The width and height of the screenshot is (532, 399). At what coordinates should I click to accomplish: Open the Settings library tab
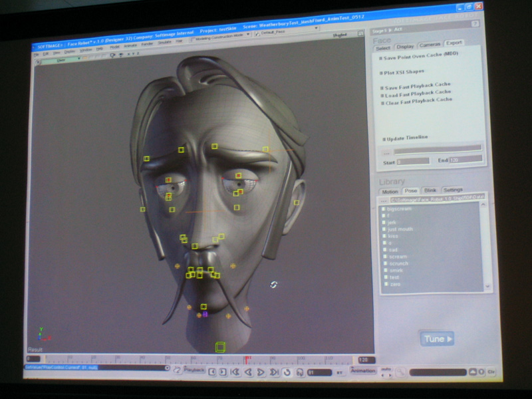453,190
